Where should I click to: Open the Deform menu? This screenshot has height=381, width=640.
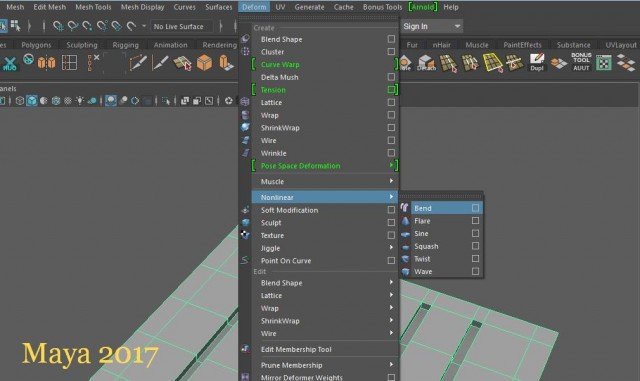tap(254, 7)
